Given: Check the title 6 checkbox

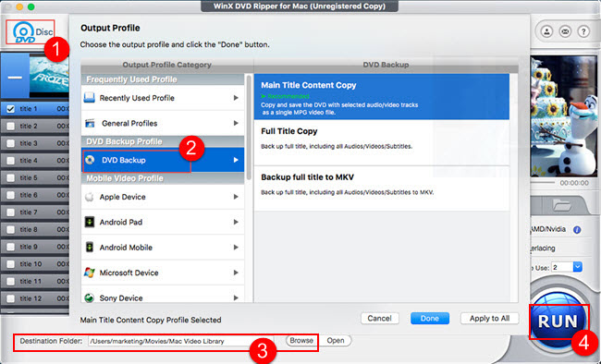Looking at the screenshot, I should click(11, 195).
